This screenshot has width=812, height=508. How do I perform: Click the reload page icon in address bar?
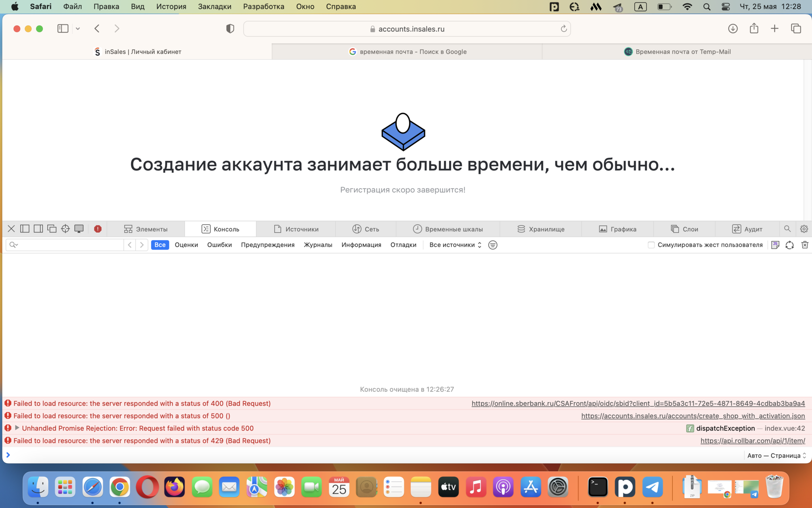click(563, 29)
